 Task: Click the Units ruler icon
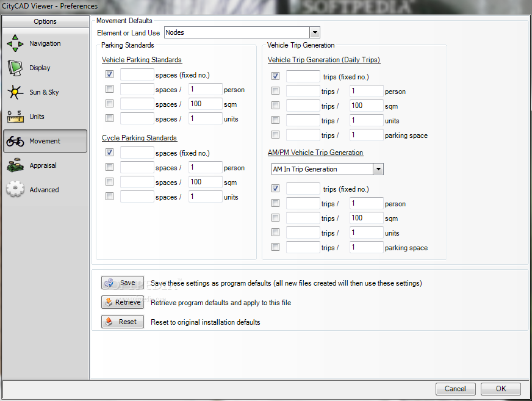click(15, 117)
